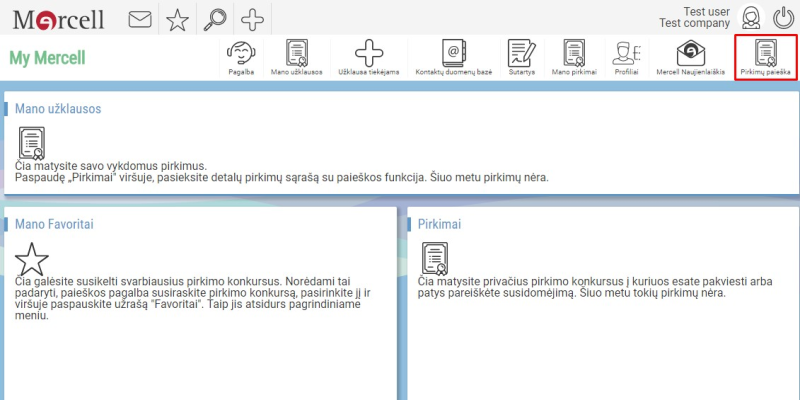Click the plus icon in top bar

click(254, 19)
